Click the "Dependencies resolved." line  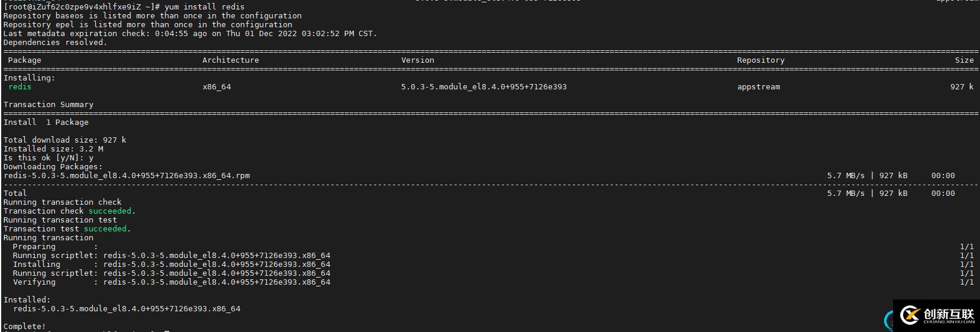tap(55, 43)
